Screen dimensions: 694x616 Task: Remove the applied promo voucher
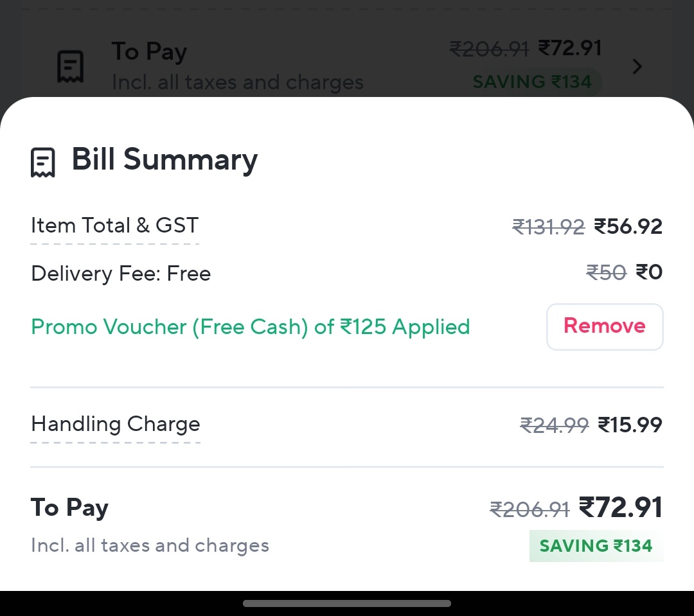coord(605,326)
